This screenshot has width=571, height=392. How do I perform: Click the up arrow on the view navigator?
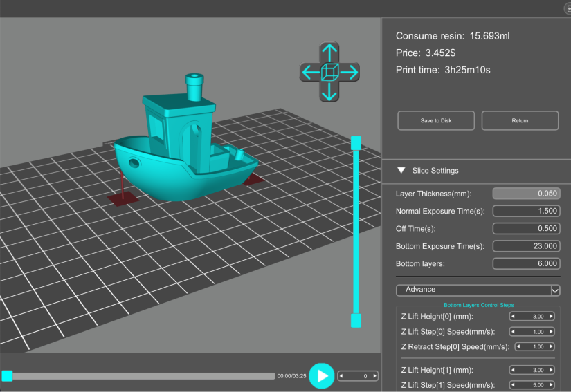pyautogui.click(x=330, y=53)
